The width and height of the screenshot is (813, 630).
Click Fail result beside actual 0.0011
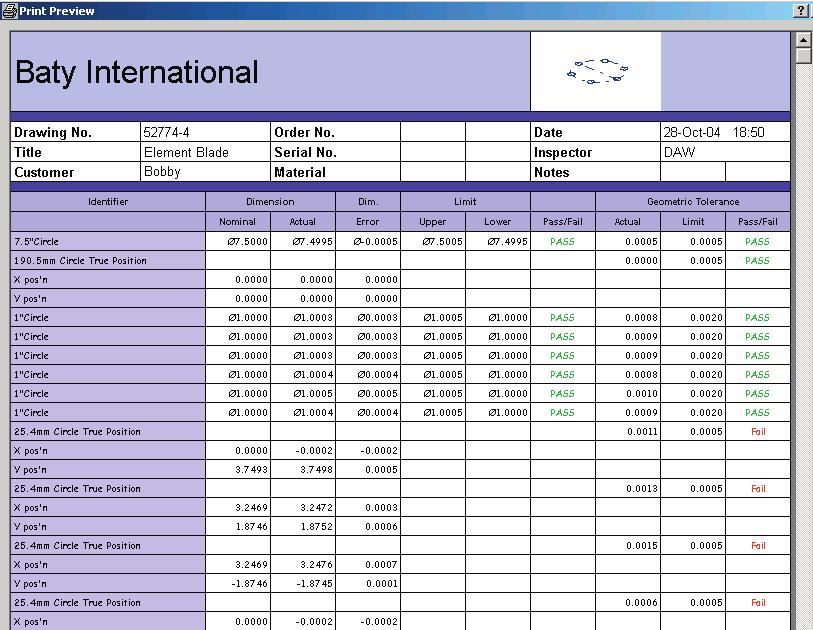(758, 431)
